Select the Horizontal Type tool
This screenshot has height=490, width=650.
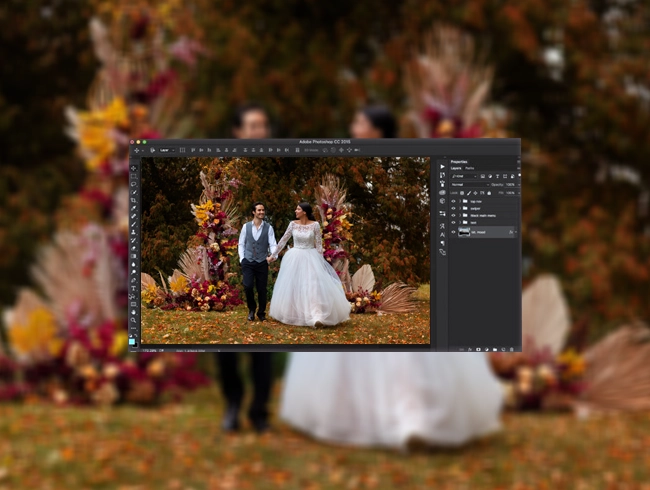[133, 288]
